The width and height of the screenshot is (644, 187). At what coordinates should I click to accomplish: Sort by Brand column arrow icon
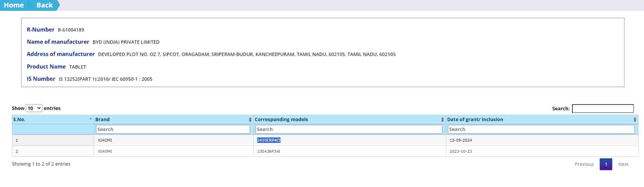pyautogui.click(x=250, y=119)
